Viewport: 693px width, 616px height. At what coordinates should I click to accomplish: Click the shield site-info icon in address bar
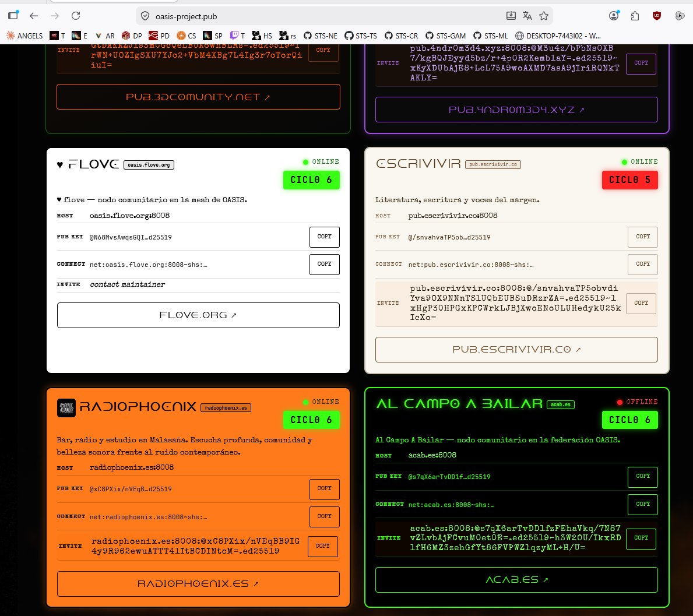(x=145, y=16)
